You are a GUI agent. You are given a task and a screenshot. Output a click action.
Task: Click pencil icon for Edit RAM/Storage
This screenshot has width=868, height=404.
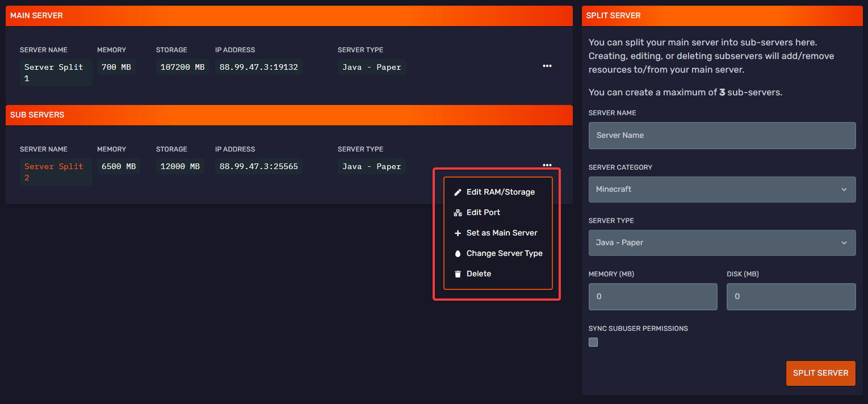[x=458, y=192]
